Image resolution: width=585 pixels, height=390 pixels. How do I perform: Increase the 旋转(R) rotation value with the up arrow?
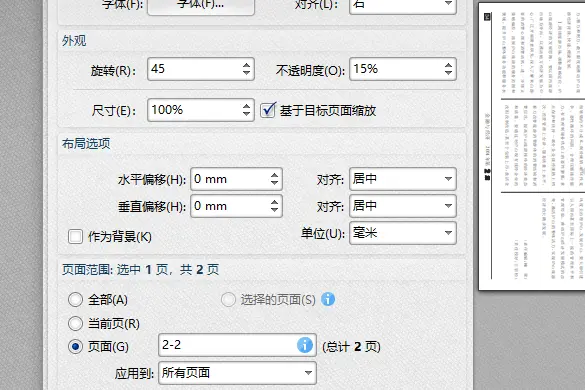pyautogui.click(x=246, y=65)
